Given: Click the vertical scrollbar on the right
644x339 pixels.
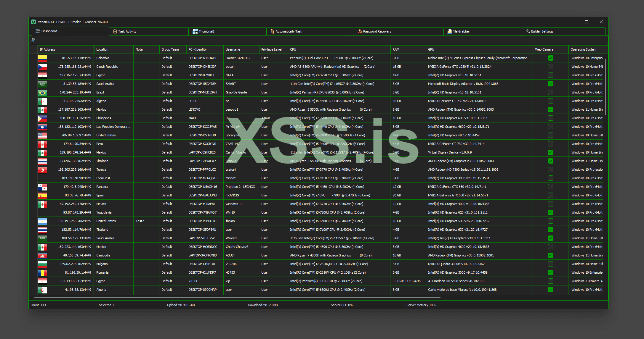Looking at the screenshot, I should point(605,87).
